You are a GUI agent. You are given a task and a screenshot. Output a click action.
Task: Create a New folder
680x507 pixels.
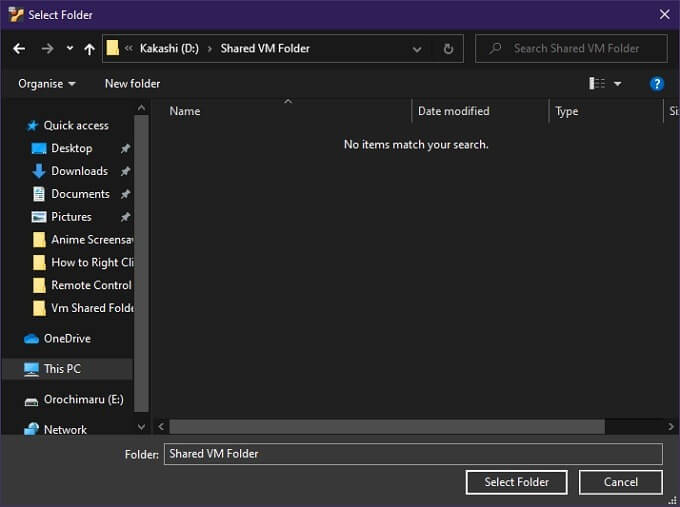(132, 84)
